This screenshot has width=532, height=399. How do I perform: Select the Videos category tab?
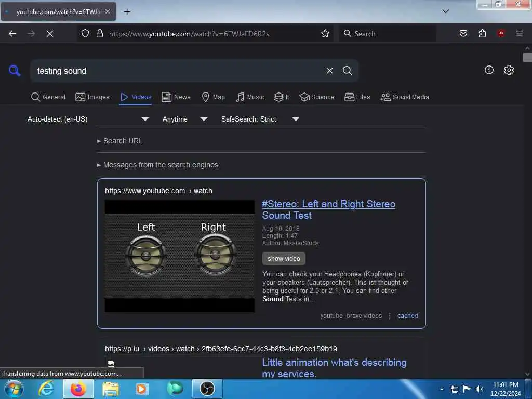(x=136, y=97)
